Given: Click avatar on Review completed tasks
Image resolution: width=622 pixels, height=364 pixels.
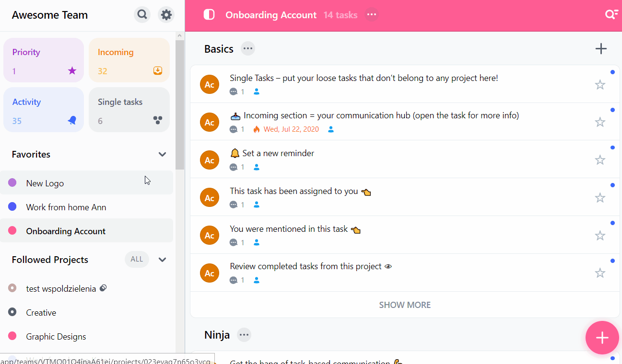Looking at the screenshot, I should pos(210,273).
